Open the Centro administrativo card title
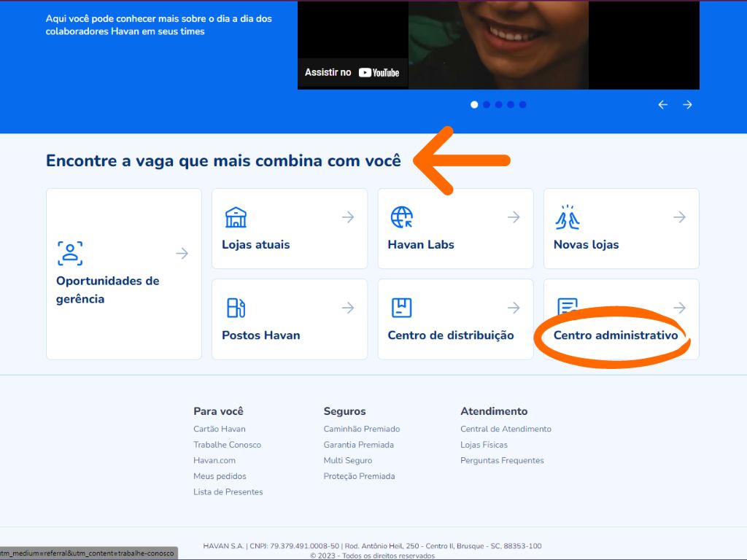This screenshot has width=747, height=560. pyautogui.click(x=616, y=335)
